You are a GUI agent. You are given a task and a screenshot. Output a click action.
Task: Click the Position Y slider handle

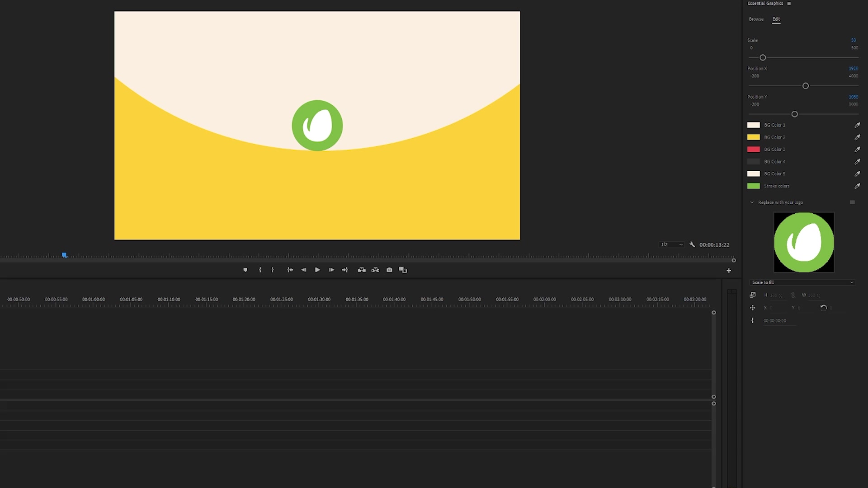[795, 114]
